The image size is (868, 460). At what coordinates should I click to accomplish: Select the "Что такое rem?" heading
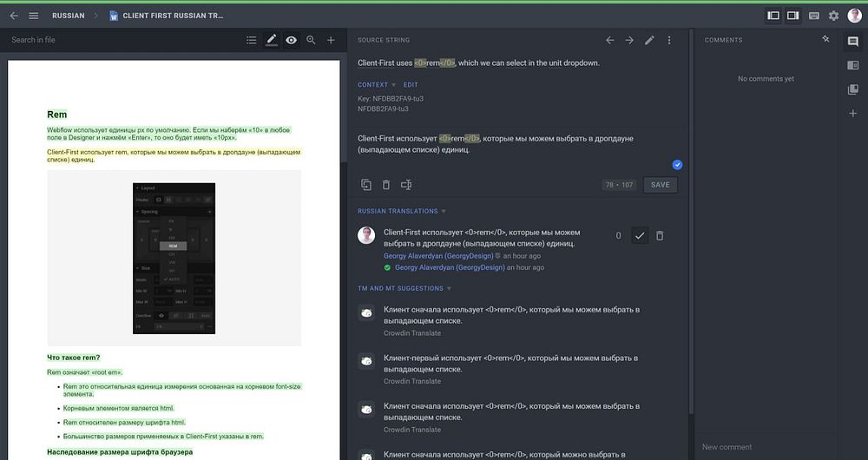point(74,358)
